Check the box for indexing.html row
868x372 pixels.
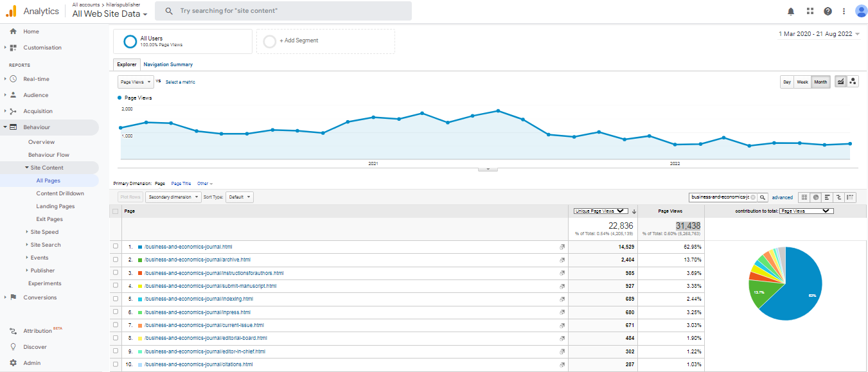pyautogui.click(x=116, y=299)
